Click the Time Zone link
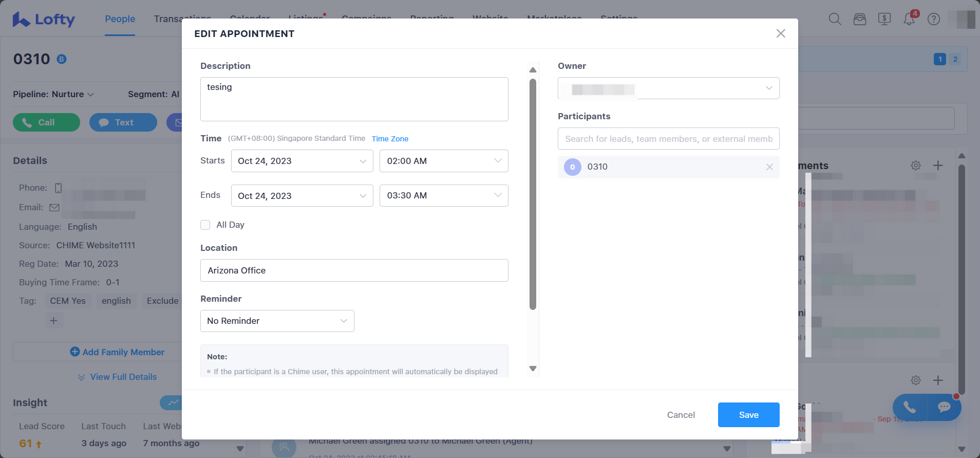Image resolution: width=980 pixels, height=458 pixels. point(390,139)
